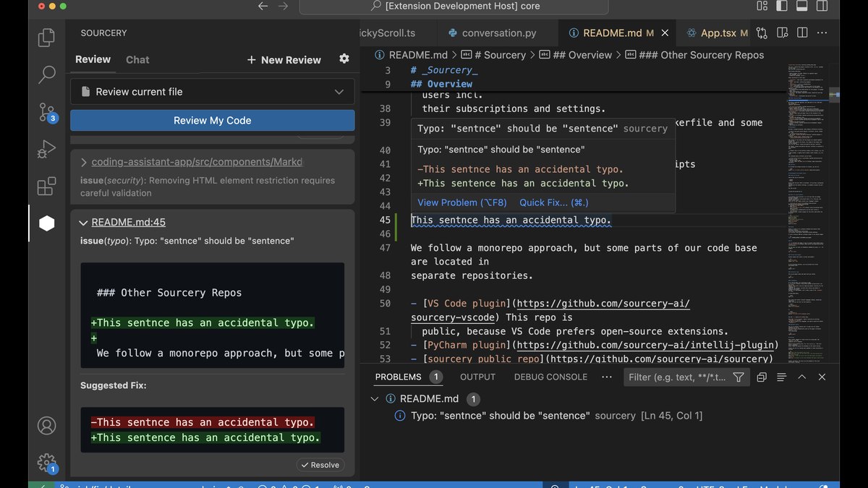Start a New Review in Sourcery
The height and width of the screenshot is (488, 868).
(284, 60)
